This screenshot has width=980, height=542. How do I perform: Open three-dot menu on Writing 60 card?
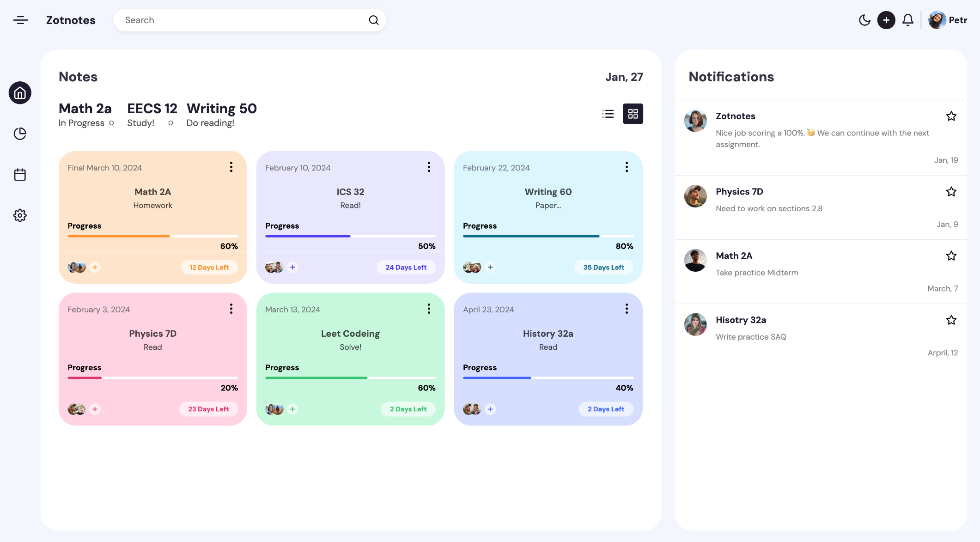627,167
